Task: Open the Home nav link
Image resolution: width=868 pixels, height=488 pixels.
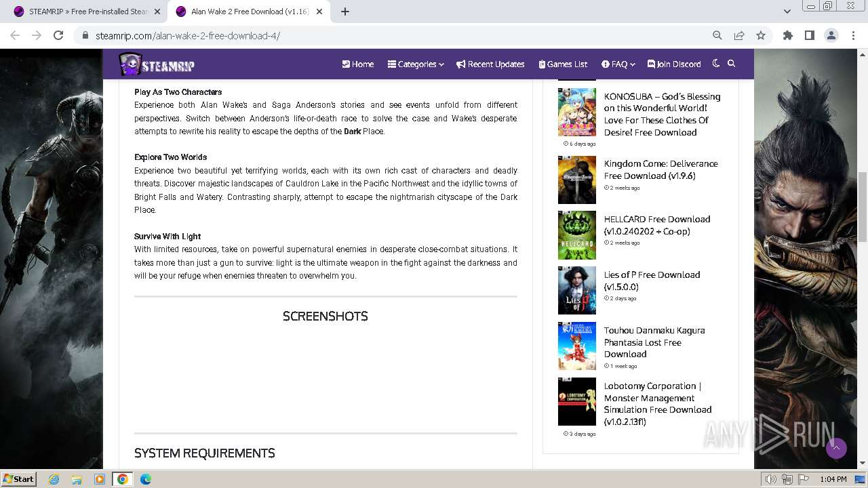Action: (x=358, y=64)
